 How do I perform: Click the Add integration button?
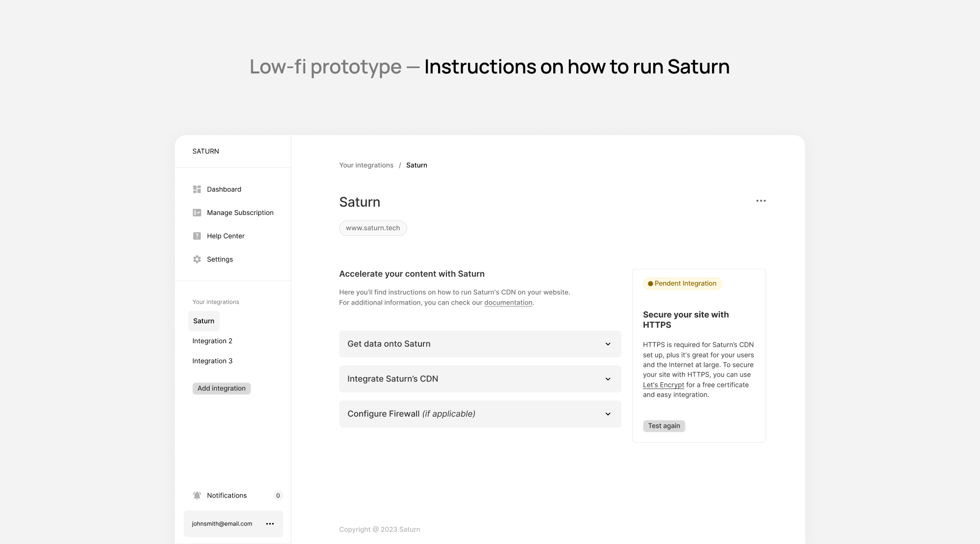point(221,389)
